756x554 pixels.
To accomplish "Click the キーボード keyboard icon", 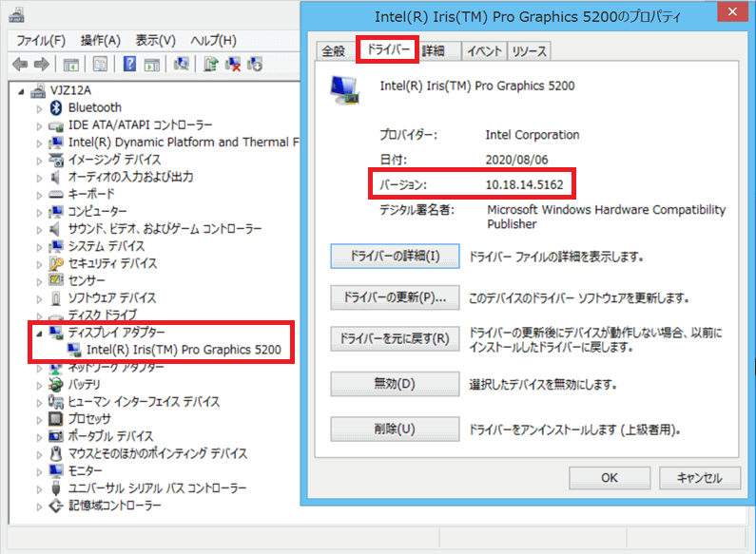I will point(56,194).
